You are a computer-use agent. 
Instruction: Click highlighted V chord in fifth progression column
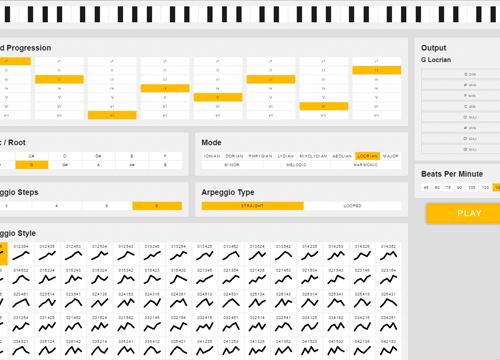tap(218, 97)
